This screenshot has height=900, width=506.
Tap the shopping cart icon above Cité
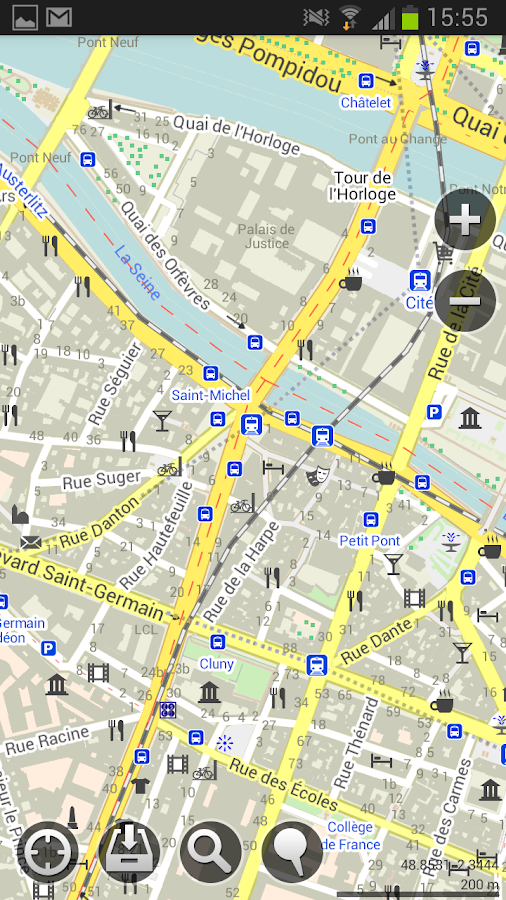pos(443,253)
